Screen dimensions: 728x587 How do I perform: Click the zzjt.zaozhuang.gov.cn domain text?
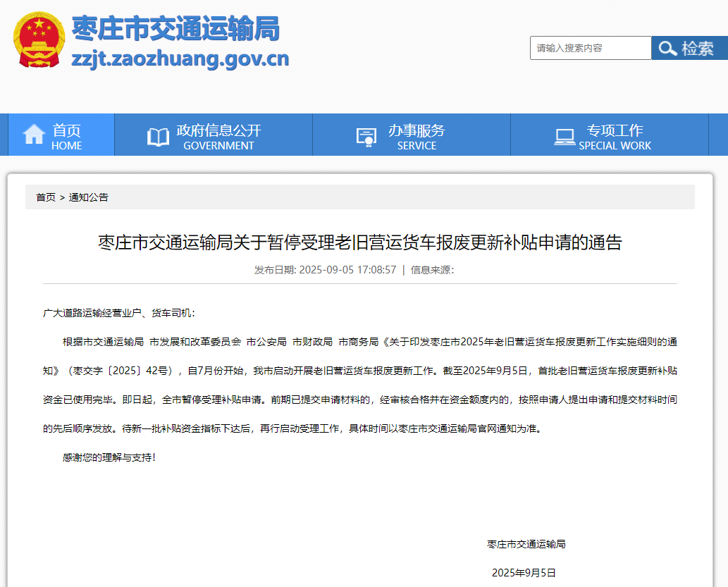point(180,58)
